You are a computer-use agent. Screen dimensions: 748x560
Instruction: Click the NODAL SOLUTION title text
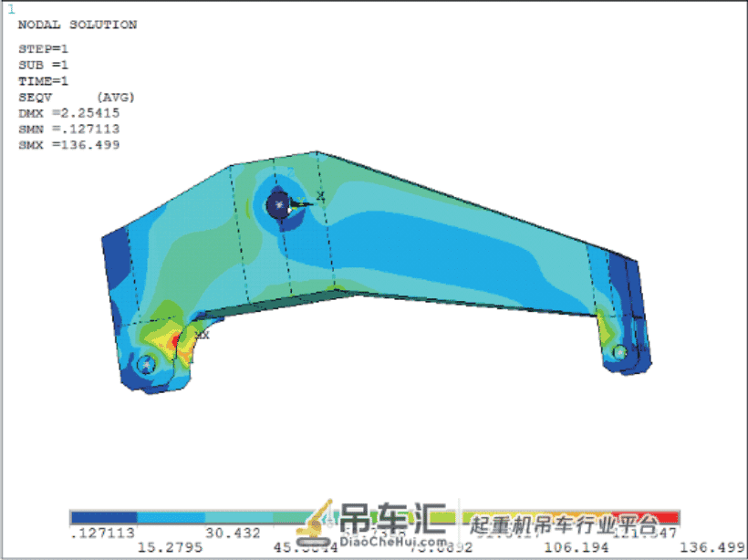[x=78, y=25]
